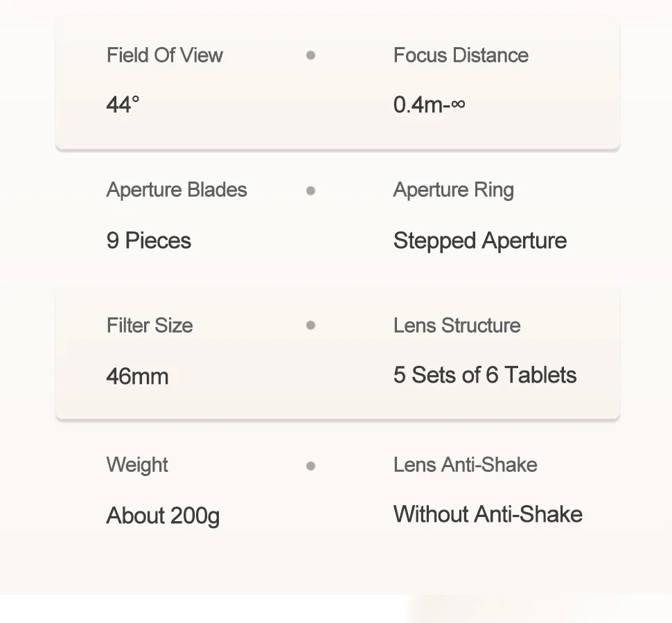672x623 pixels.
Task: Select the Filter Size label
Action: coord(150,326)
